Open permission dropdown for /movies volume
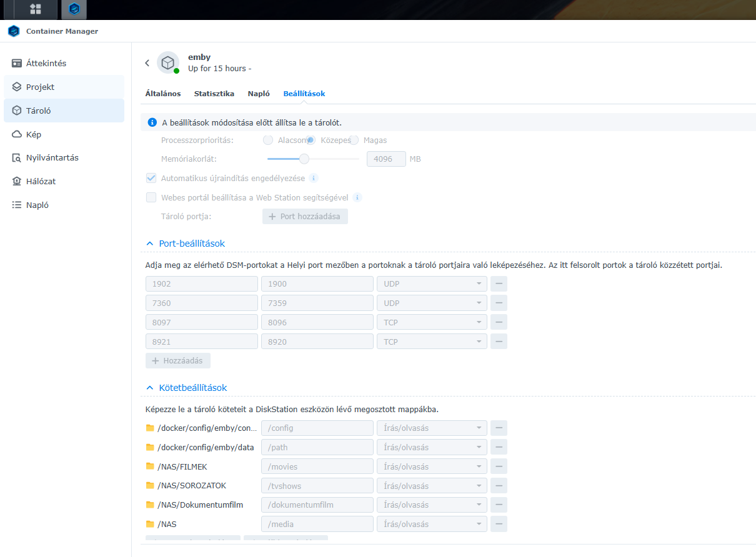756x557 pixels. 432,467
